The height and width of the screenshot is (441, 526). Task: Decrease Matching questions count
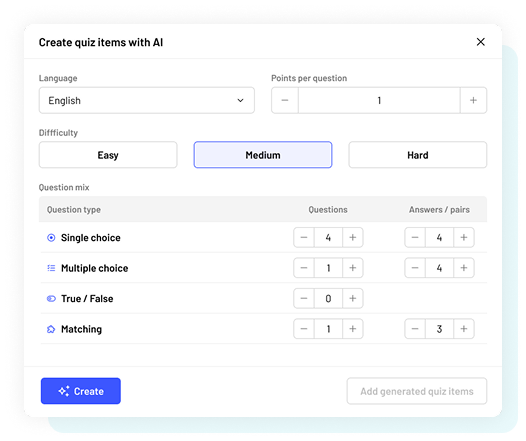pos(304,329)
